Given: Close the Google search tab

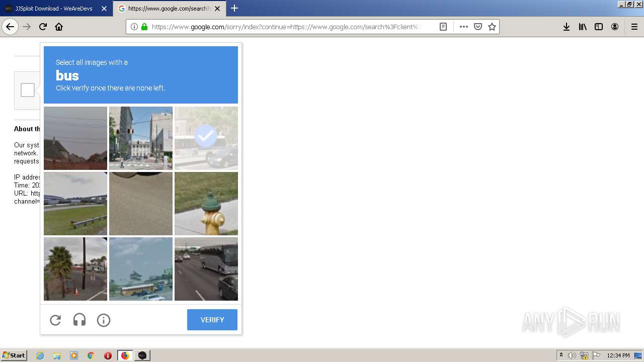Looking at the screenshot, I should 217,9.
